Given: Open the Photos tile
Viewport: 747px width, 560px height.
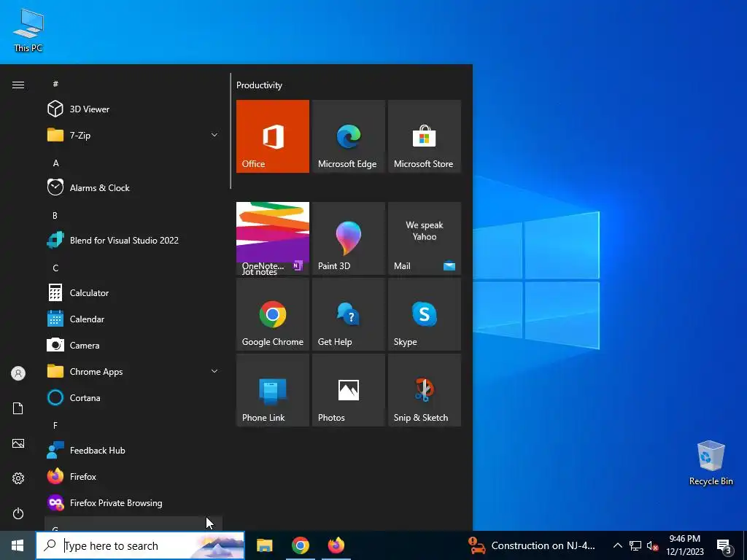Looking at the screenshot, I should click(348, 390).
